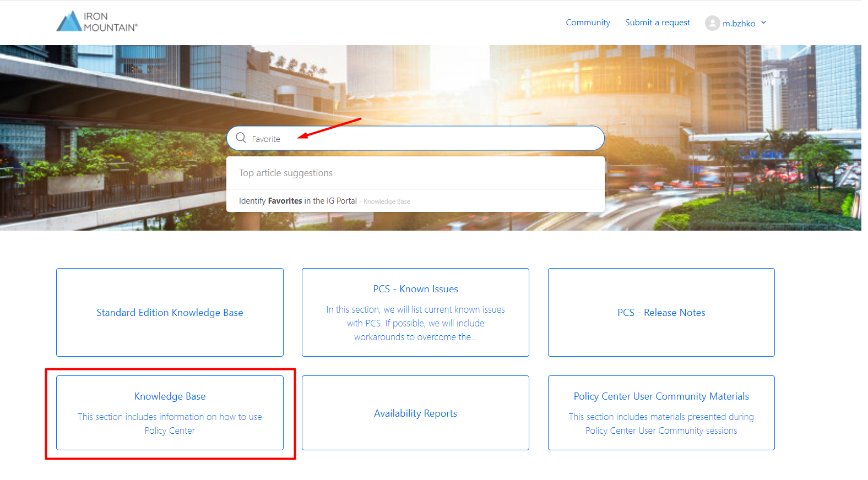Open PCS - Known Issues card title
This screenshot has height=480, width=868.
click(x=415, y=289)
